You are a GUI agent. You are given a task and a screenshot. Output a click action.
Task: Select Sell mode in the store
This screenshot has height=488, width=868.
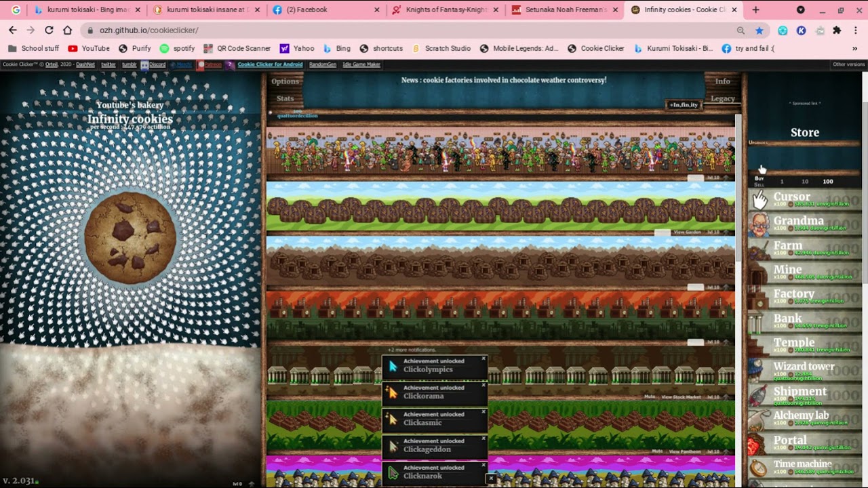point(759,184)
